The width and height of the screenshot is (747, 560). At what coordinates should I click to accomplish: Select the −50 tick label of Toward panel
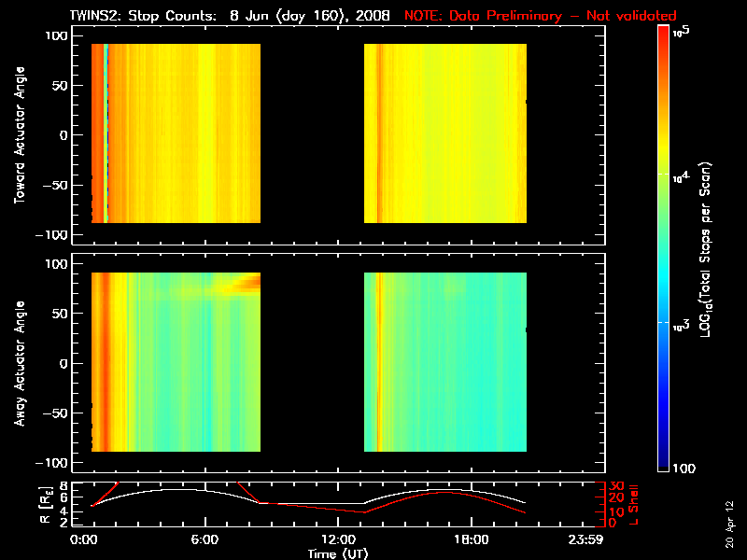[56, 185]
